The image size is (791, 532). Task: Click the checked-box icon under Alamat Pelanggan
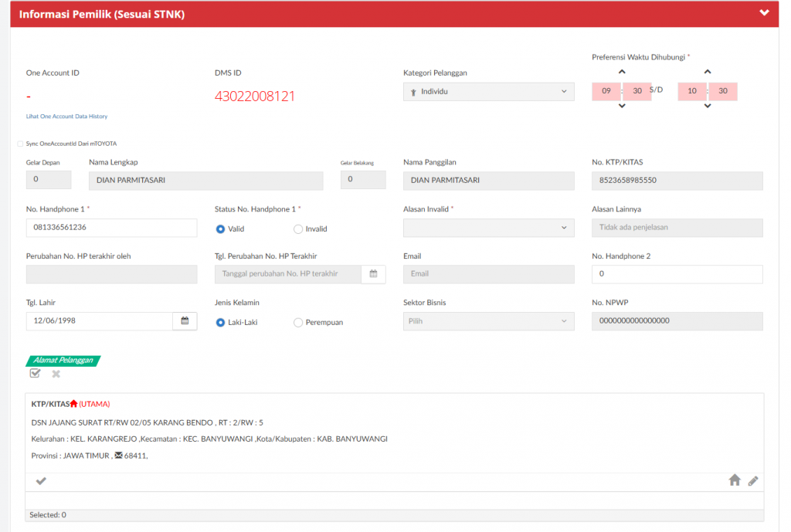pos(35,374)
